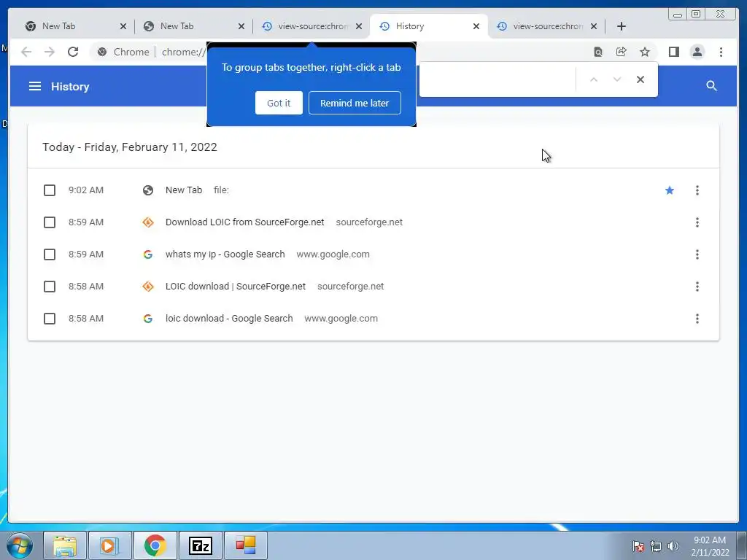
Task: Open actions menu for Download LOIC from SourceForge.net
Action: tap(697, 222)
